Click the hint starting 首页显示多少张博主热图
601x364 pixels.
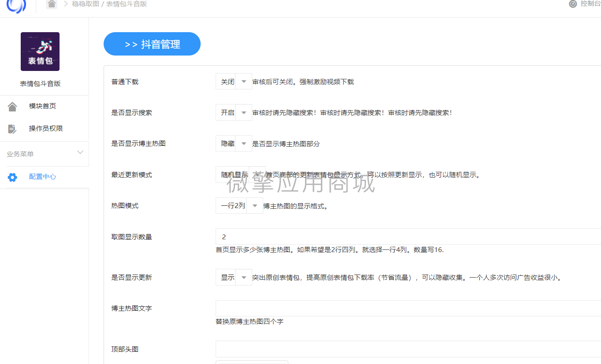pos(330,250)
